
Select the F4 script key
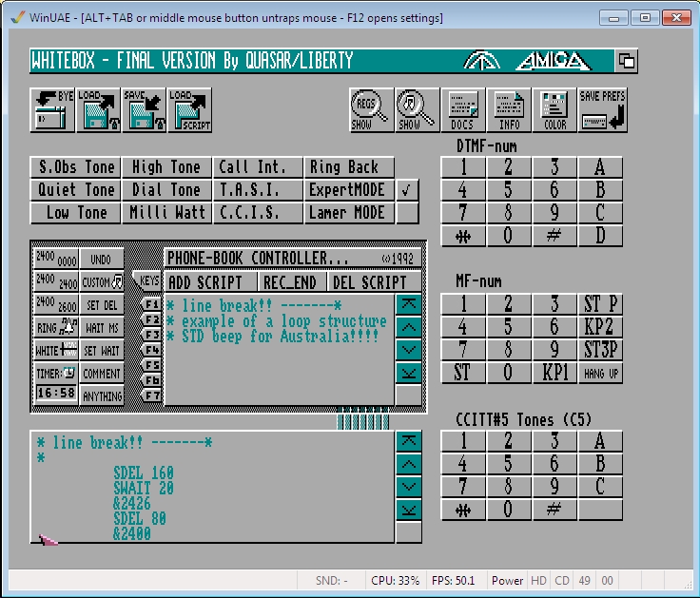point(151,350)
